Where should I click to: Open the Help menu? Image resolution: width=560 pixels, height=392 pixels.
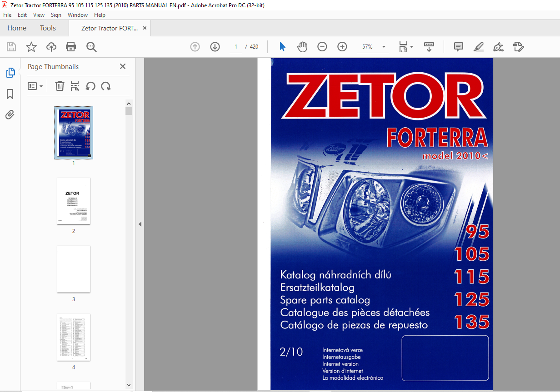[x=100, y=15]
